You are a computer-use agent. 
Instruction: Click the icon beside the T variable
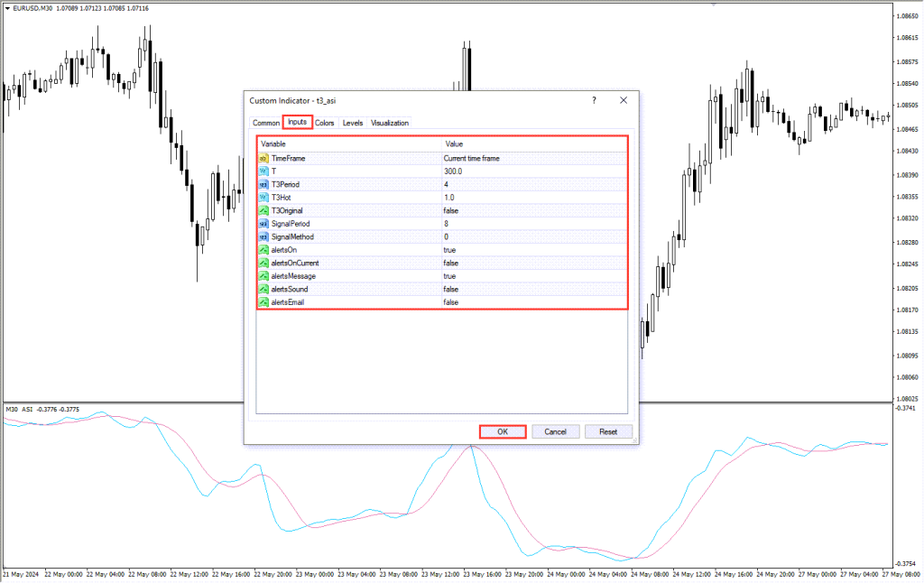coord(263,171)
